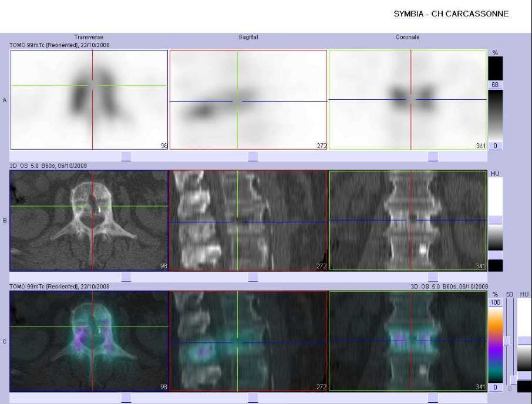This screenshot has height=404, width=532.
Task: Click slice slider handle under fused sagittal view
Action: pyautogui.click(x=253, y=398)
